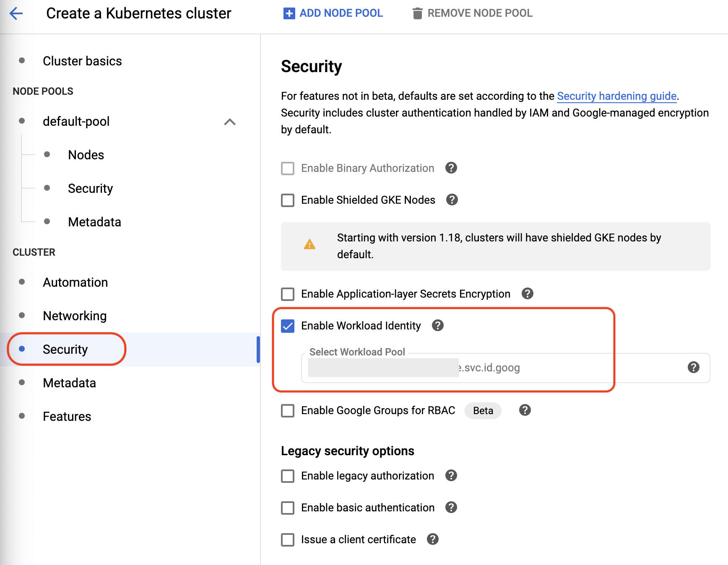Click help icon beside basic authentication
Viewport: 728px width, 565px height.
coord(451,508)
